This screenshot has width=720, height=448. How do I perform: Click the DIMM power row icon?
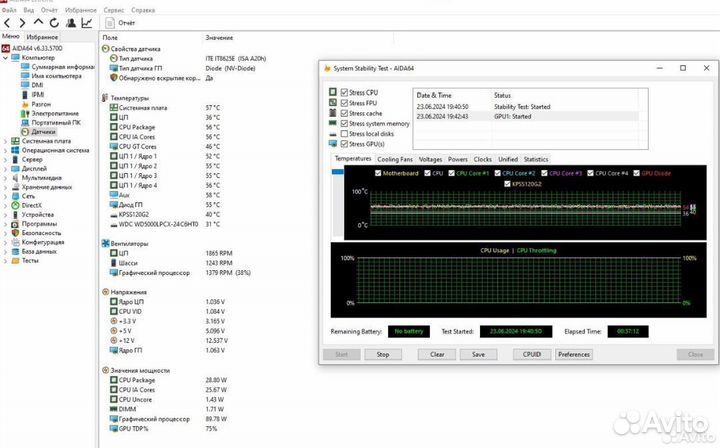[114, 409]
